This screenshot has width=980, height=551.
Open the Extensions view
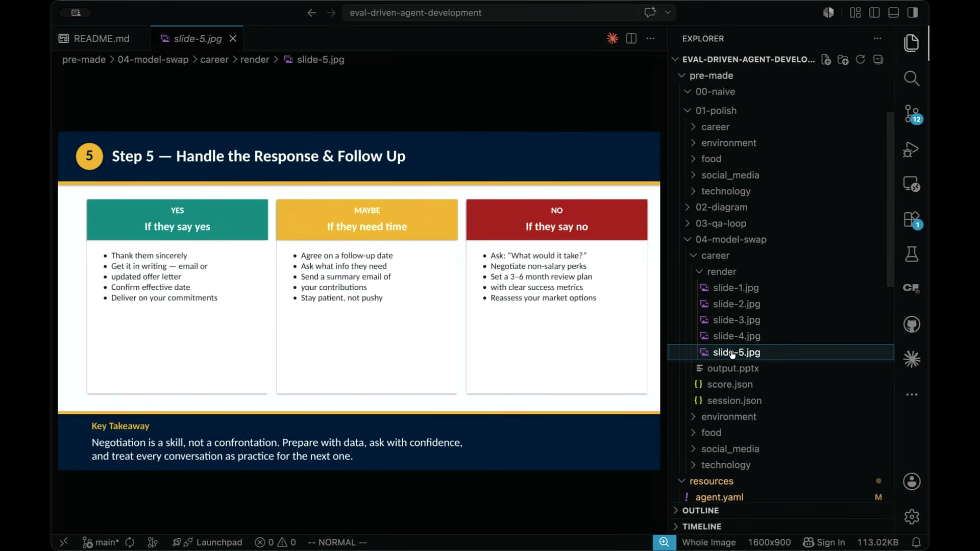pyautogui.click(x=912, y=220)
